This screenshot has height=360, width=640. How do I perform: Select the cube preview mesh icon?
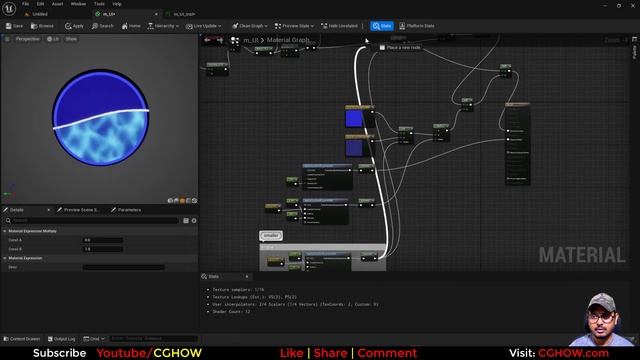(188, 200)
